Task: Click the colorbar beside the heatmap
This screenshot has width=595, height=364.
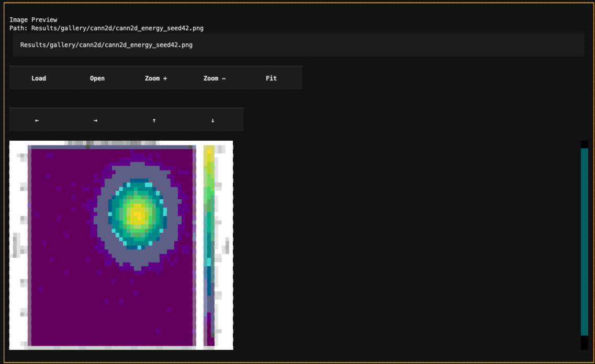Action: pos(209,246)
